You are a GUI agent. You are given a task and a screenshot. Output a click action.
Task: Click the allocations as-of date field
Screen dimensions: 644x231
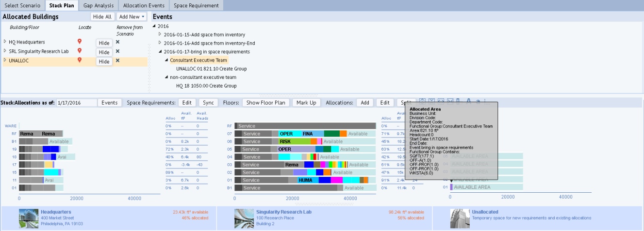pos(76,103)
